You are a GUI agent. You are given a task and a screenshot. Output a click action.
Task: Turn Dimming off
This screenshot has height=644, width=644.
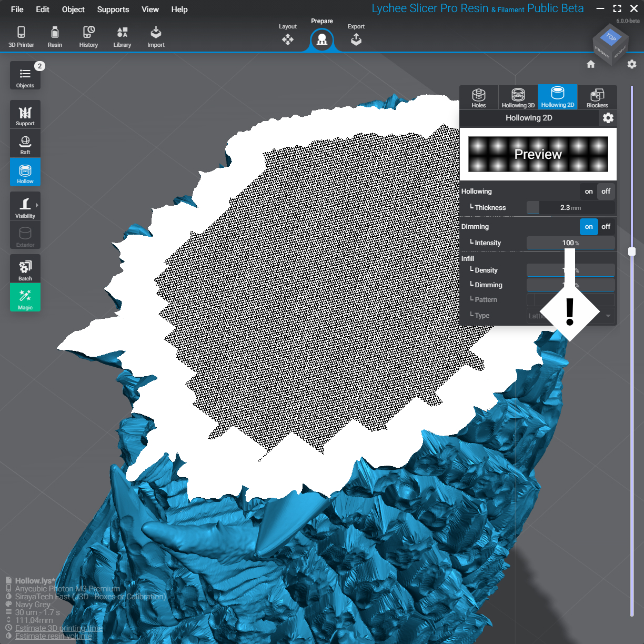(606, 227)
